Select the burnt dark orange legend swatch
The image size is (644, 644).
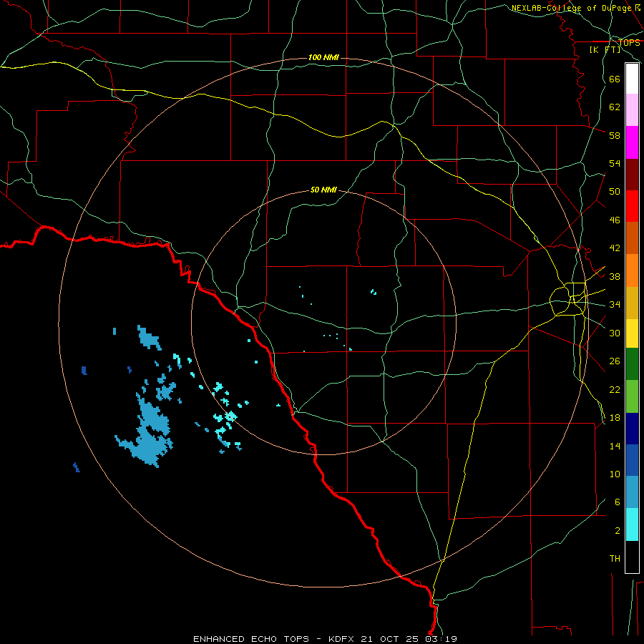click(632, 238)
